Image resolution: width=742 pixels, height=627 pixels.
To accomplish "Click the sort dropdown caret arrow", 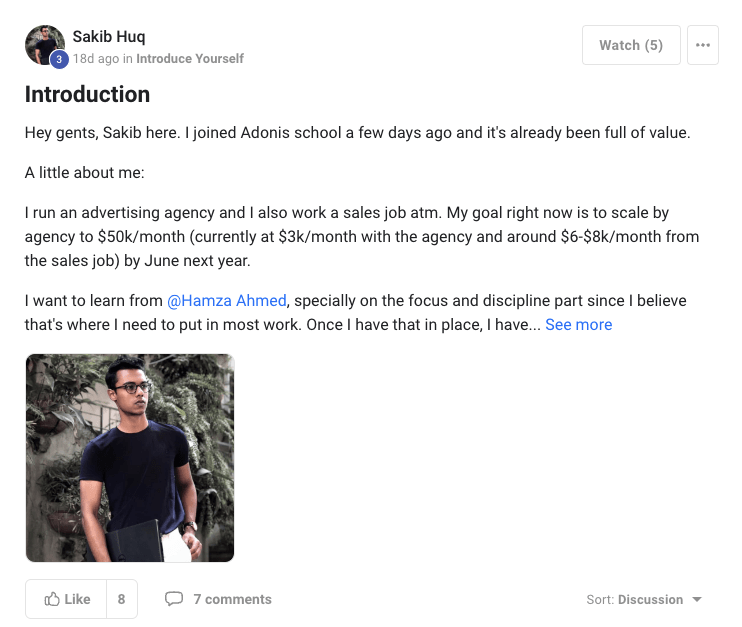I will coord(697,600).
